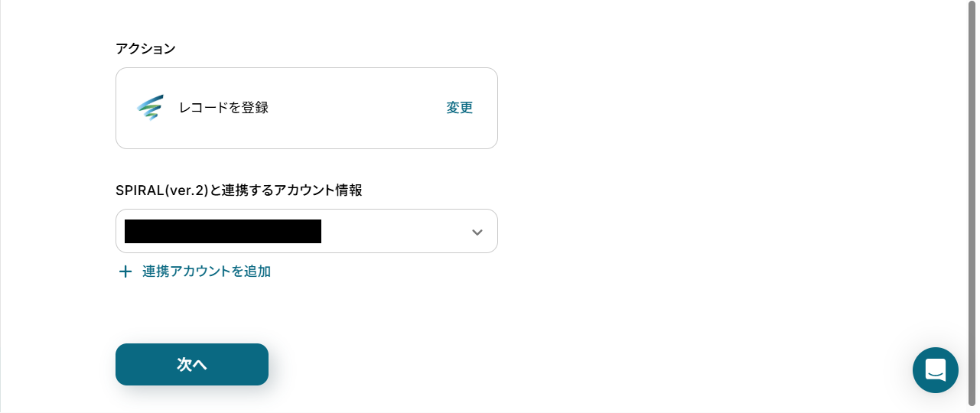Screen dimensions: 980x413
Task: Click the SPIRAL(ver.2)と連携するアカウント情報 label
Action: point(239,190)
